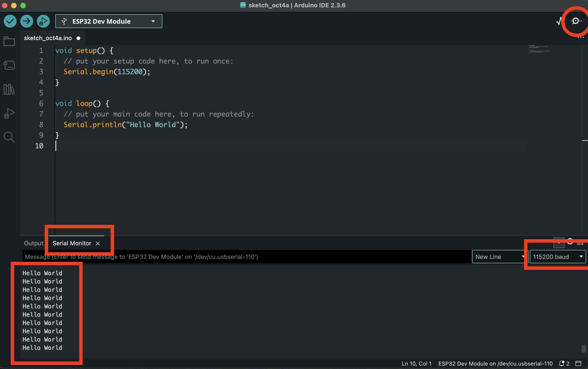Viewport: 588px width, 369px height.
Task: Open the 115200 baud rate dropdown
Action: click(558, 257)
